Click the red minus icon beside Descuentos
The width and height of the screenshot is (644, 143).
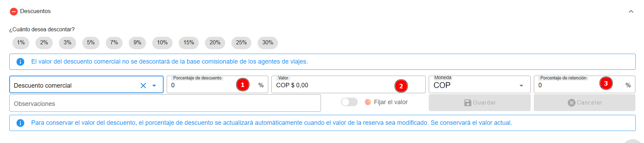coord(14,12)
